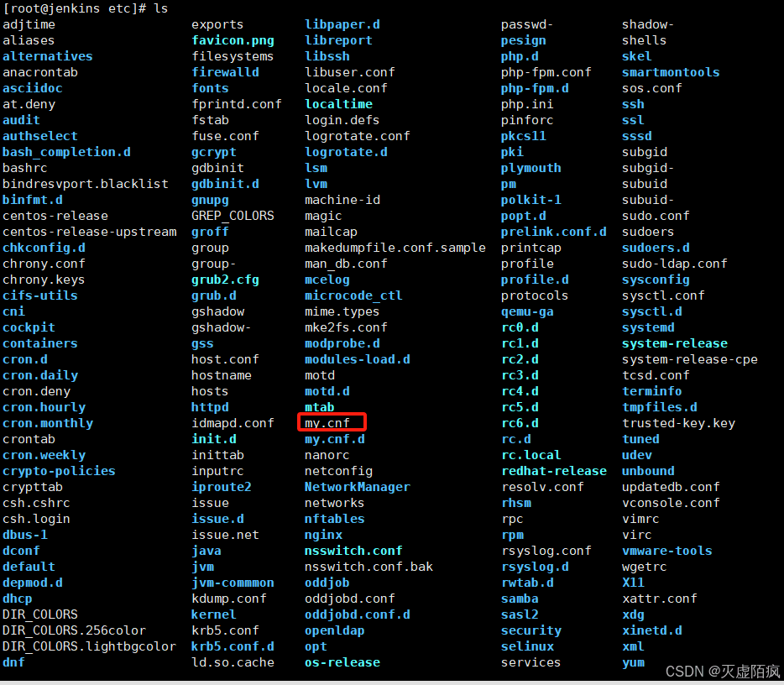Select the xinetd.d directory entry

pyautogui.click(x=652, y=630)
